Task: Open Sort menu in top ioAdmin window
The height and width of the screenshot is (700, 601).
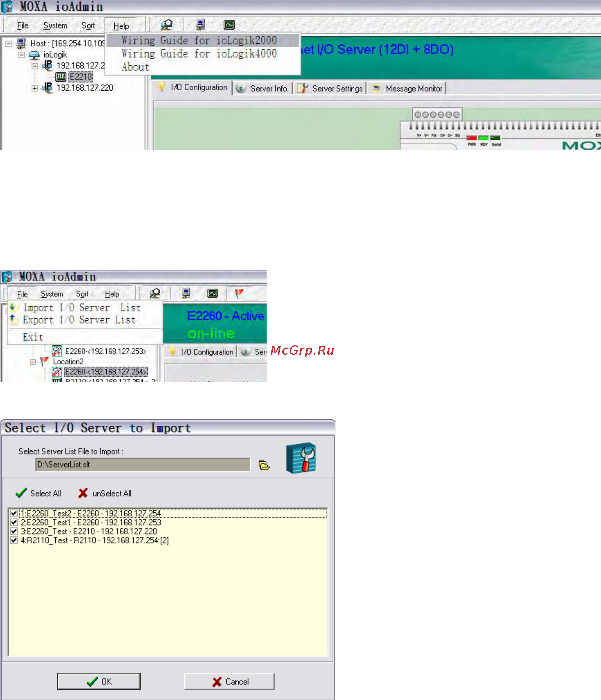Action: click(x=88, y=26)
